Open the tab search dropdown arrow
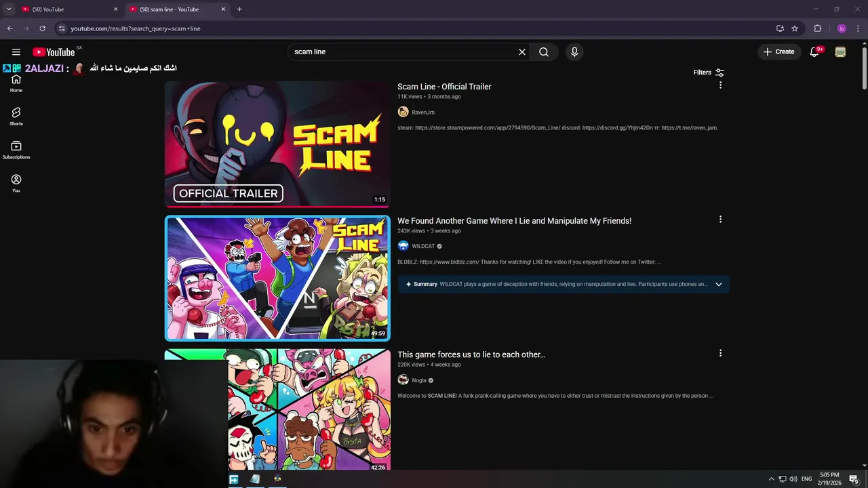 pyautogui.click(x=9, y=9)
